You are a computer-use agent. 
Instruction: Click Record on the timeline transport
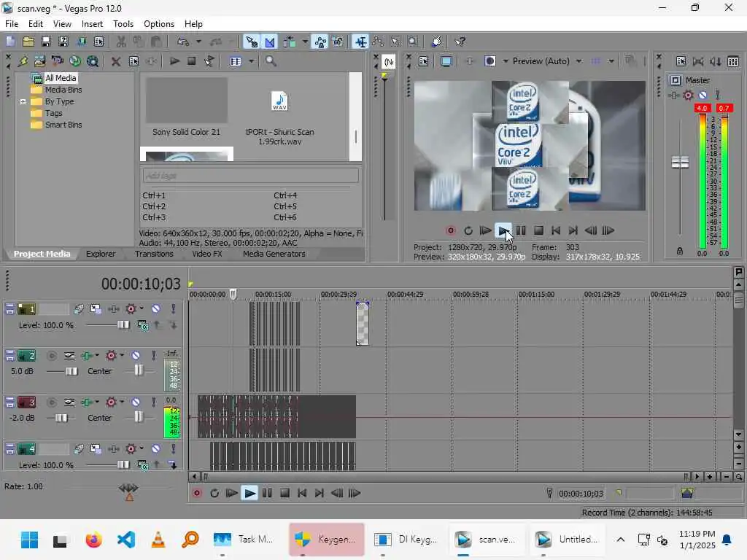tap(197, 494)
